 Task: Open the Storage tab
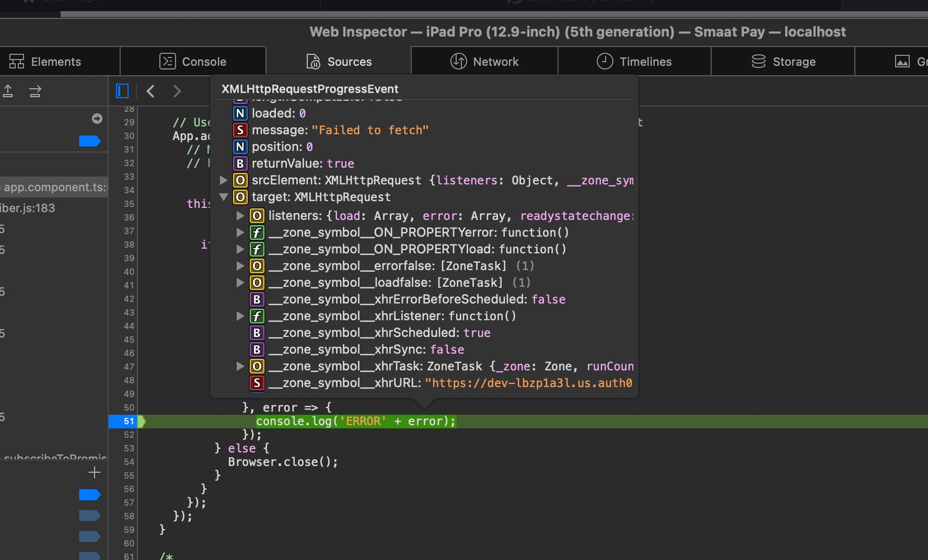coord(783,62)
